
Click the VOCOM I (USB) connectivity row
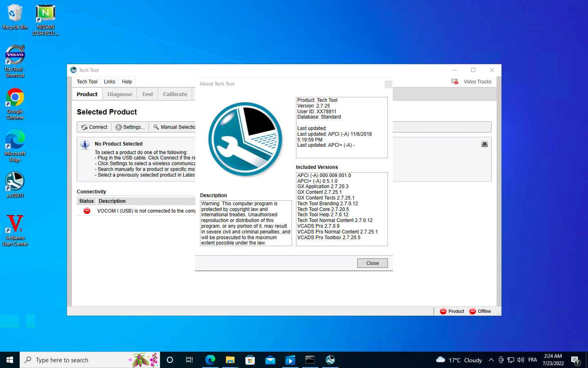coord(136,211)
